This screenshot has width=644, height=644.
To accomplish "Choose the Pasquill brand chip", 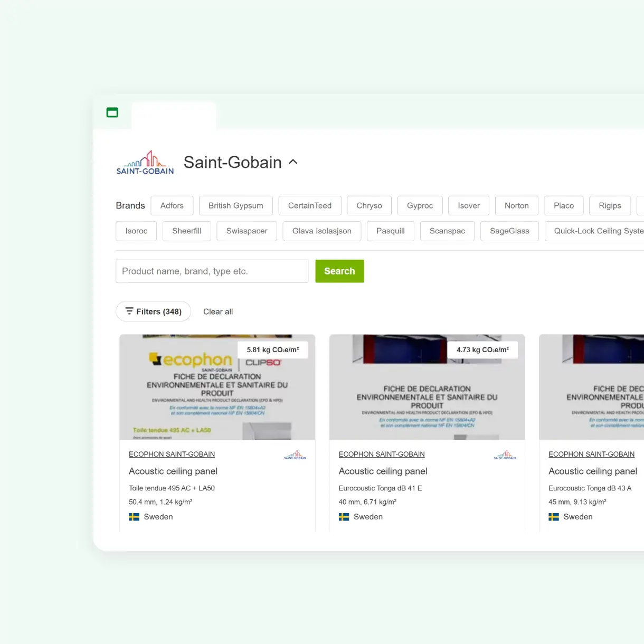I will (x=391, y=231).
